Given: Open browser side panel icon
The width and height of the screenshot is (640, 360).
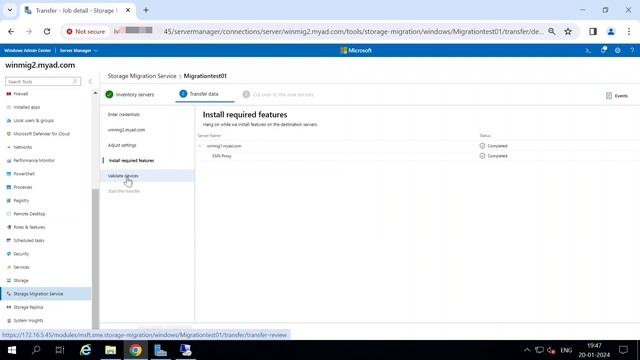Looking at the screenshot, I should point(593,31).
